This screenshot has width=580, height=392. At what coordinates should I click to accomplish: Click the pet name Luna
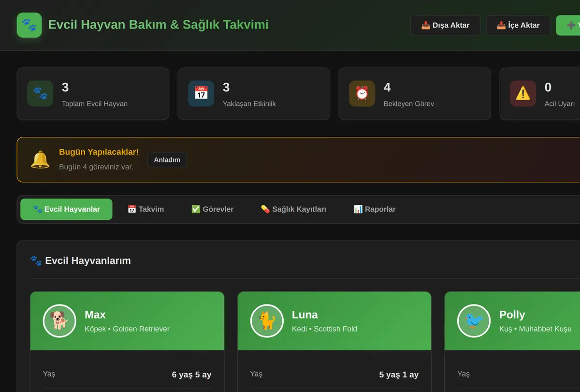(x=305, y=315)
